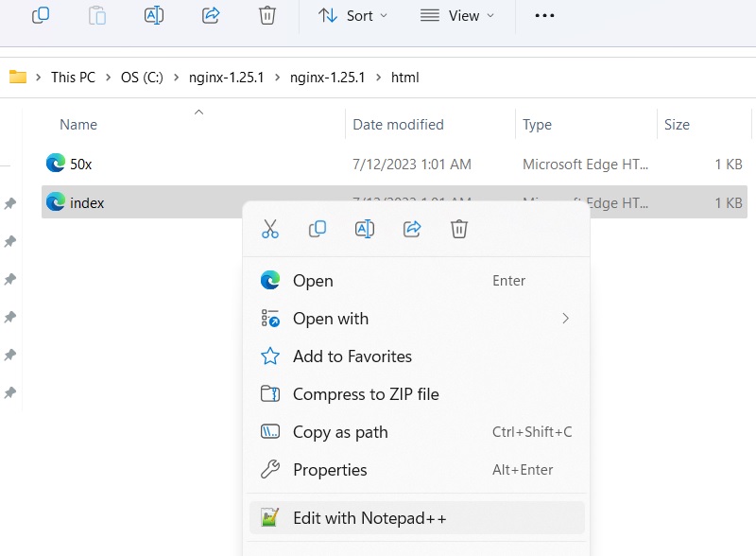Navigate to This PC via the breadcrumb
The image size is (756, 556).
click(x=73, y=77)
